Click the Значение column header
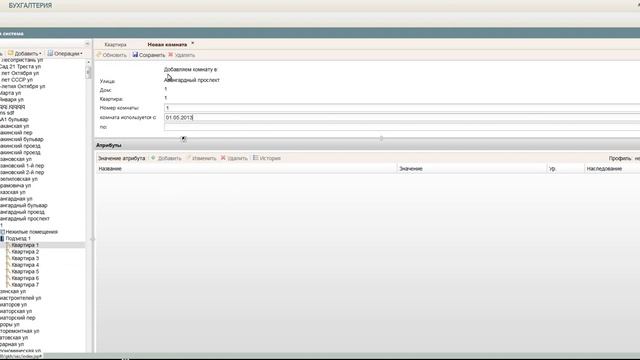This screenshot has height=360, width=640. 472,169
